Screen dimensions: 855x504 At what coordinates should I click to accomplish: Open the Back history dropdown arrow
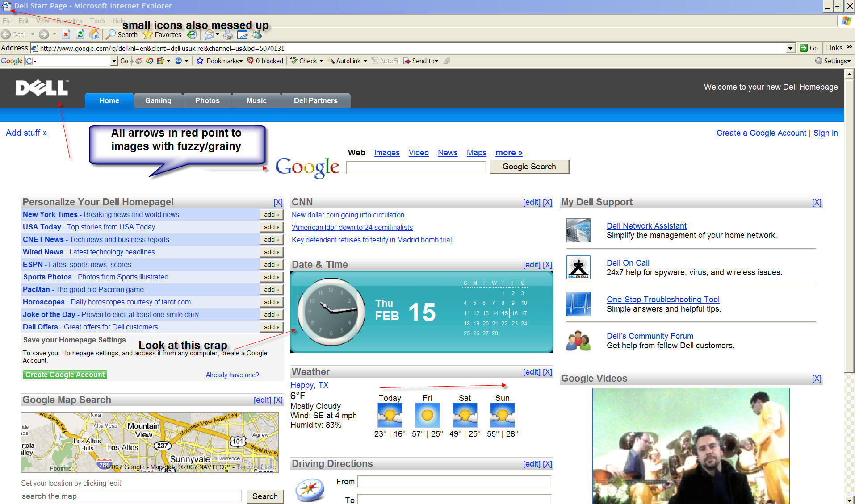32,34
